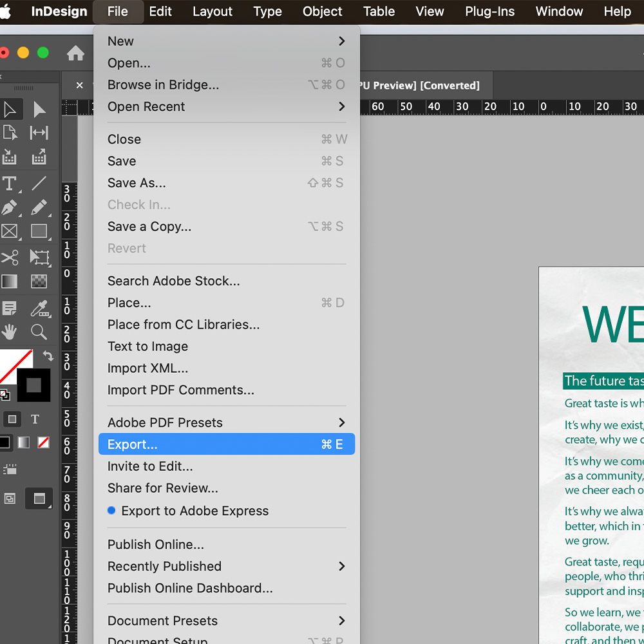The image size is (644, 644).
Task: Select the Rectangle tool
Action: (x=39, y=232)
